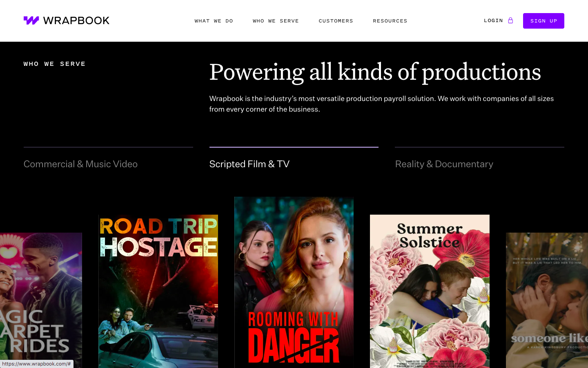Click the Wrapbook logo
588x368 pixels.
[67, 20]
